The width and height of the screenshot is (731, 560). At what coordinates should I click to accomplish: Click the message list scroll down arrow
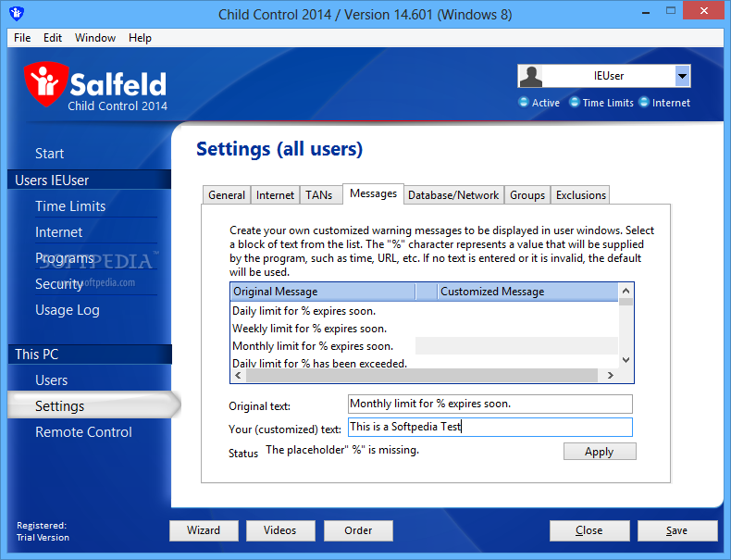tap(626, 360)
